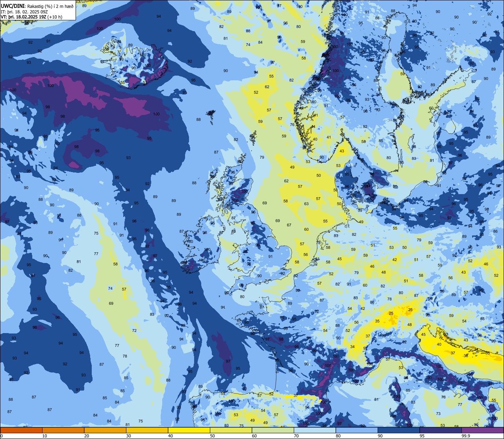This screenshot has height=439, width=504.
Task: Click the 90–95% dark blue legend swatch
Action: [x=398, y=430]
